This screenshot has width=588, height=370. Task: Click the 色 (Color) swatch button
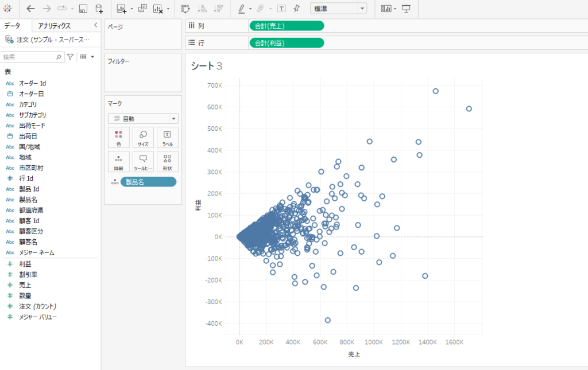(118, 137)
